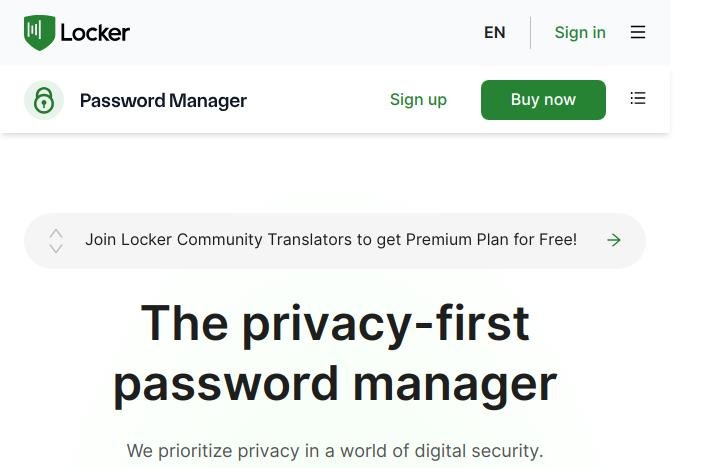Click the Locker wordmark text
702x468 pixels.
coord(95,33)
